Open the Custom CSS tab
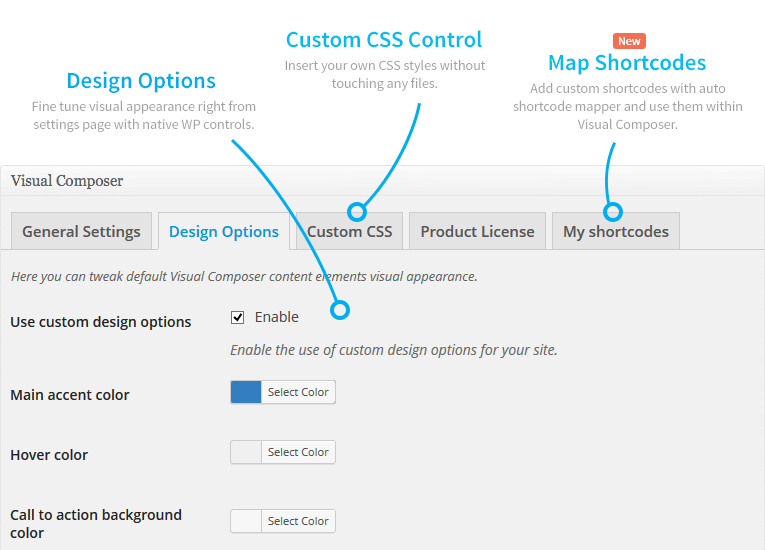 (x=349, y=231)
